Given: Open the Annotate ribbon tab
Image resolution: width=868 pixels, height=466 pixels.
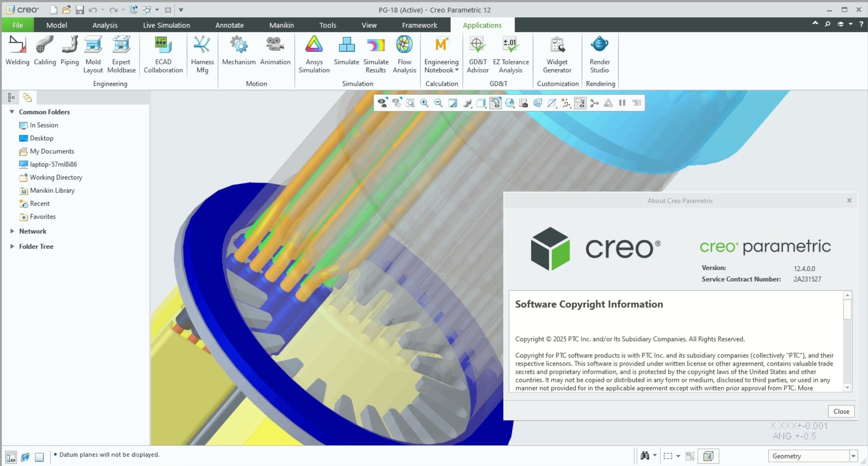Looking at the screenshot, I should pyautogui.click(x=229, y=25).
